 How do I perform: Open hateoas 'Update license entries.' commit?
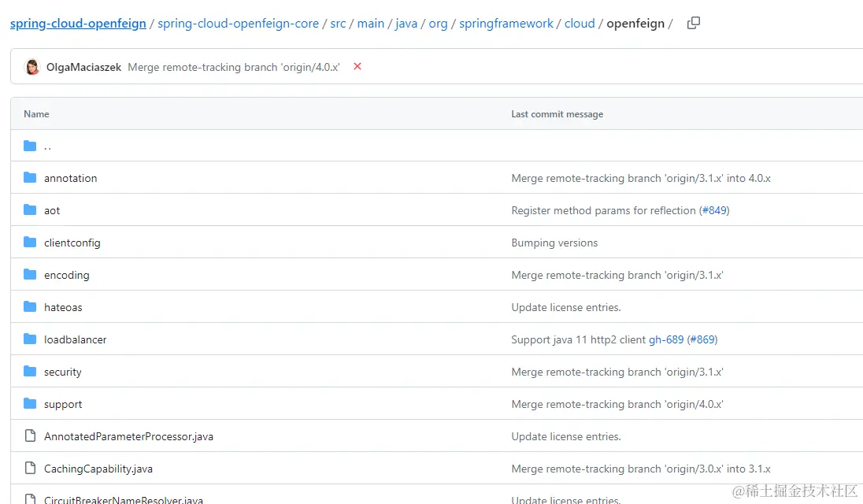(x=566, y=307)
